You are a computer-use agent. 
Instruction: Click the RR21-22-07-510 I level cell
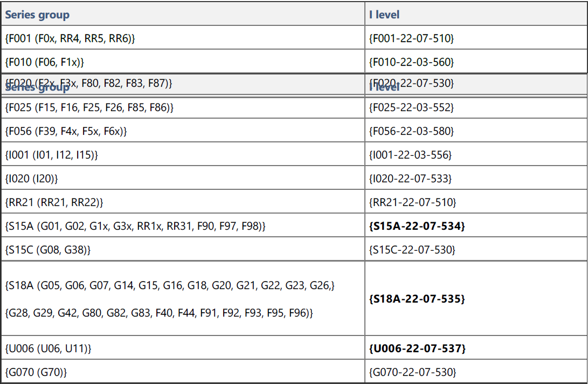pos(412,202)
